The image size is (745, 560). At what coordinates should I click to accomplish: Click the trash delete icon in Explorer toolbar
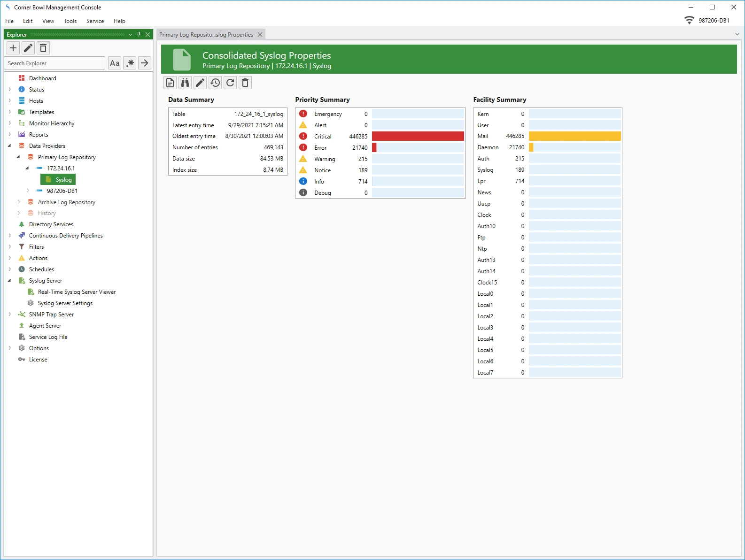tap(43, 48)
